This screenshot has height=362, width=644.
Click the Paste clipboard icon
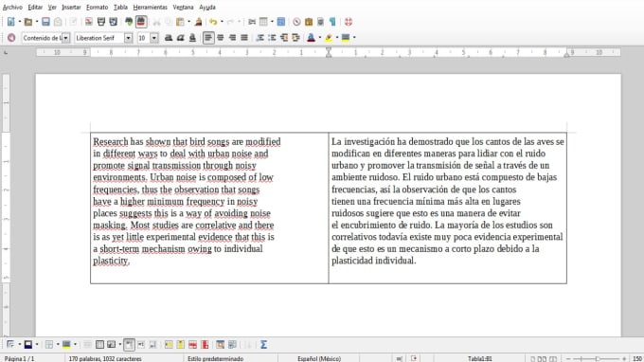tap(180, 22)
